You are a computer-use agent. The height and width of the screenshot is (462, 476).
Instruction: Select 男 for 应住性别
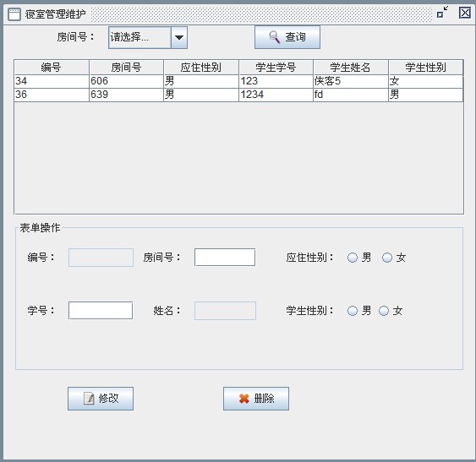(353, 258)
